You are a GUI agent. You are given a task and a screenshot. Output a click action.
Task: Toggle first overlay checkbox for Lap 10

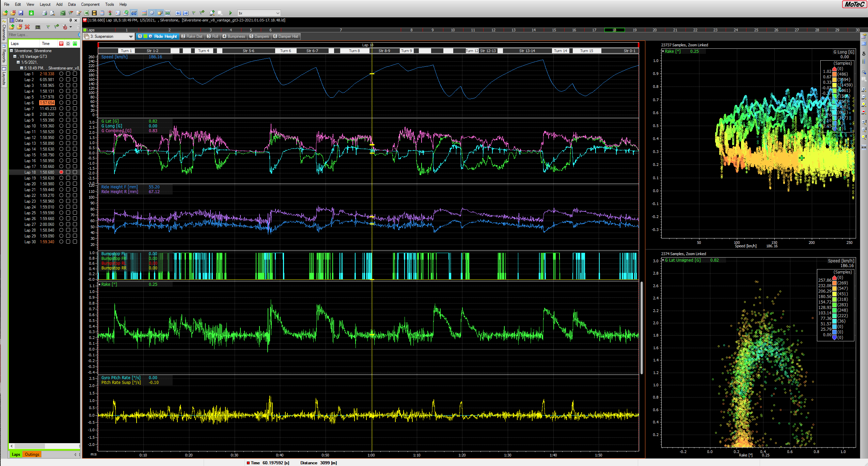point(68,126)
